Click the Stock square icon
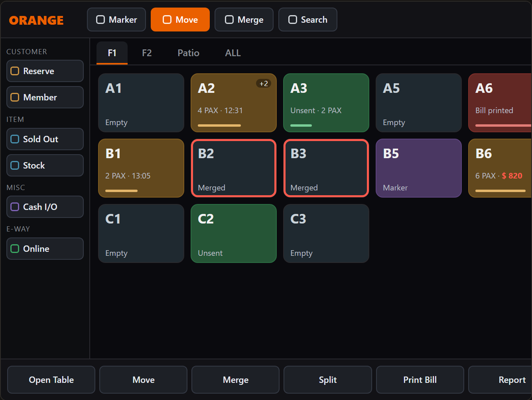The height and width of the screenshot is (400, 532). pos(15,165)
